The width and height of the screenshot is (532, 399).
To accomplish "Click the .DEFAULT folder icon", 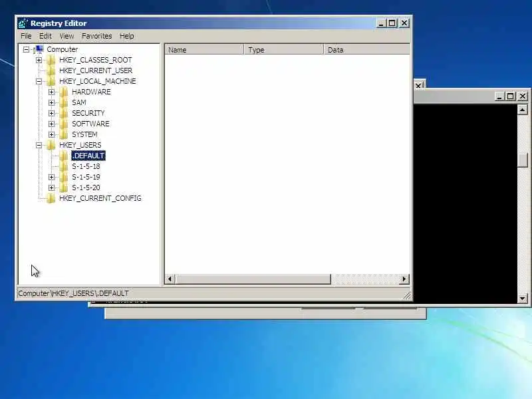I will [x=63, y=156].
